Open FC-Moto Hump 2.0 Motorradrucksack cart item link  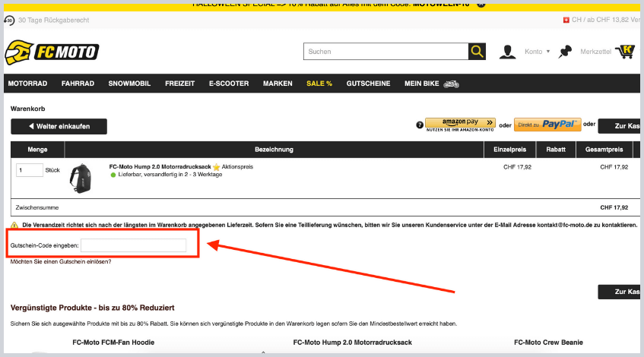(x=160, y=166)
